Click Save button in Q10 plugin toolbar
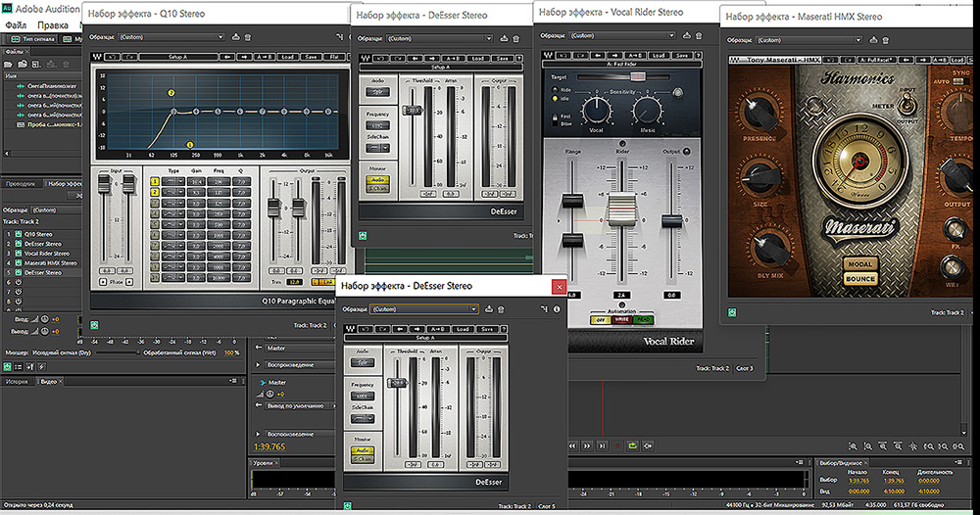The height and width of the screenshot is (515, 980). click(310, 57)
